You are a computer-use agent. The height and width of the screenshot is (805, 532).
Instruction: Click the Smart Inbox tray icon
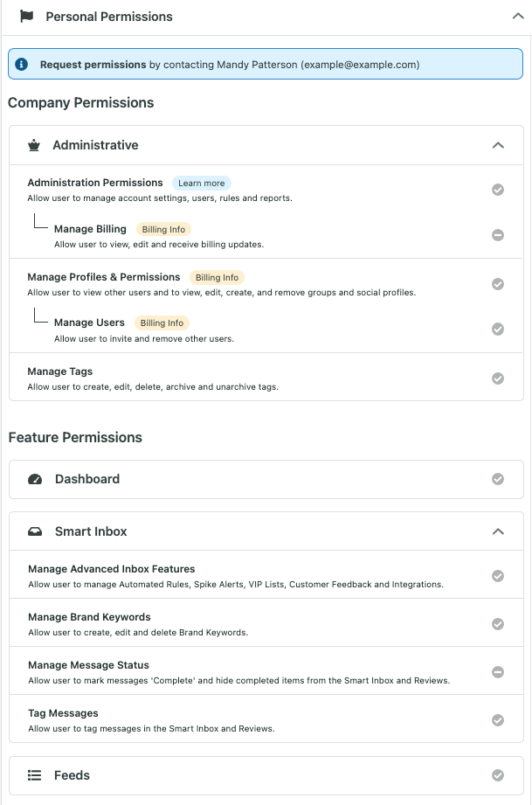(35, 531)
